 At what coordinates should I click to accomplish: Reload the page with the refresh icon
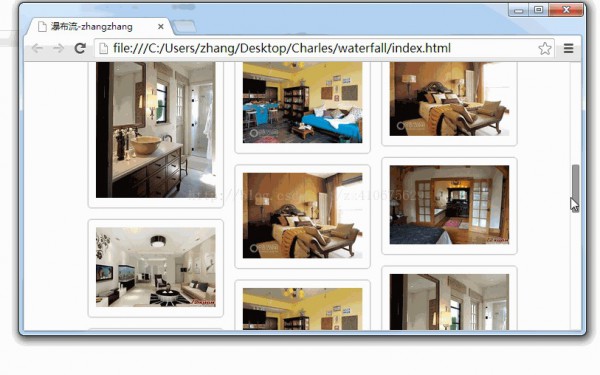pos(80,48)
